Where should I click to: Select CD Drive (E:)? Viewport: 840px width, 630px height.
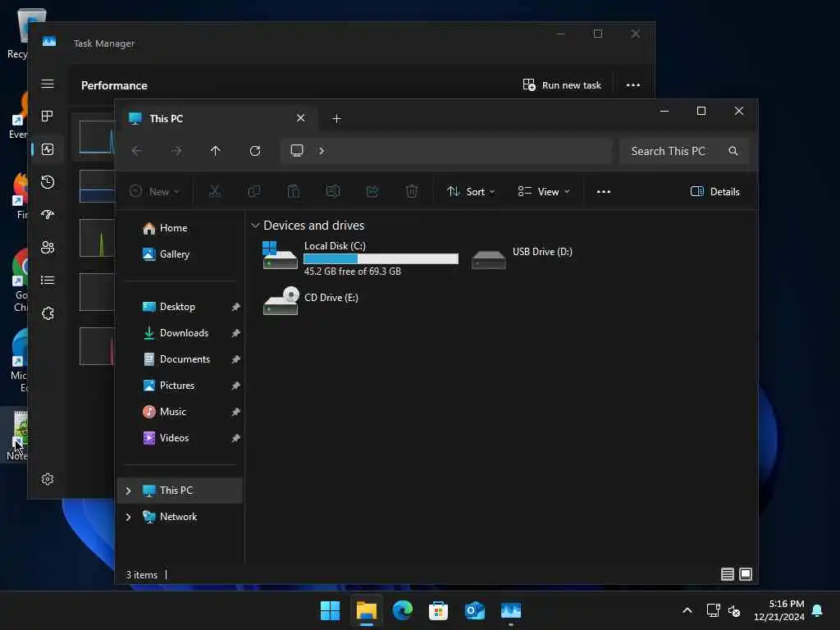pos(311,300)
